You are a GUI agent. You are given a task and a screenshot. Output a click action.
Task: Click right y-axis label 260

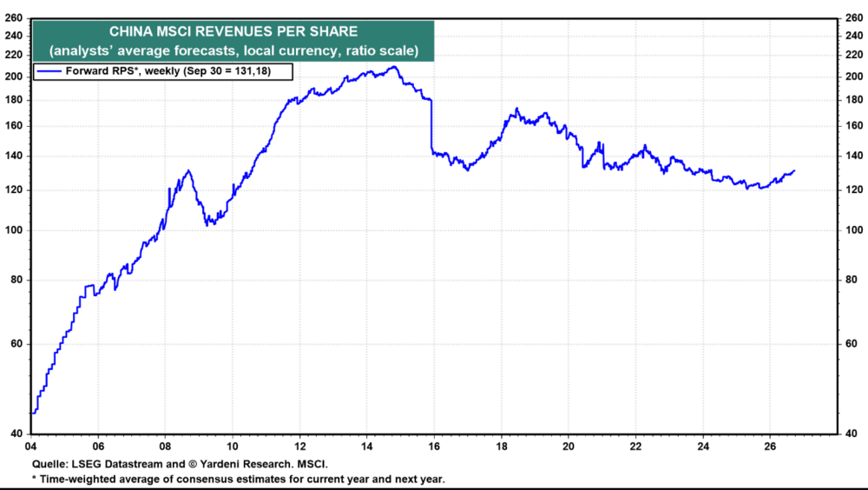coord(854,18)
